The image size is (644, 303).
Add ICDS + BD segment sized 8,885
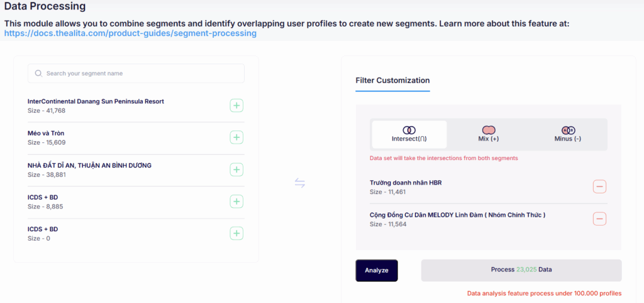tap(236, 202)
